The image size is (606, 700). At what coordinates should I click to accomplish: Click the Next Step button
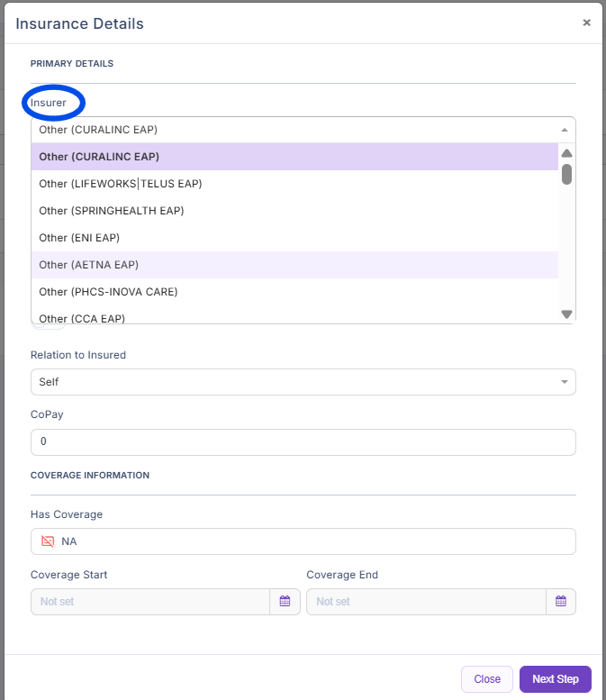555,678
